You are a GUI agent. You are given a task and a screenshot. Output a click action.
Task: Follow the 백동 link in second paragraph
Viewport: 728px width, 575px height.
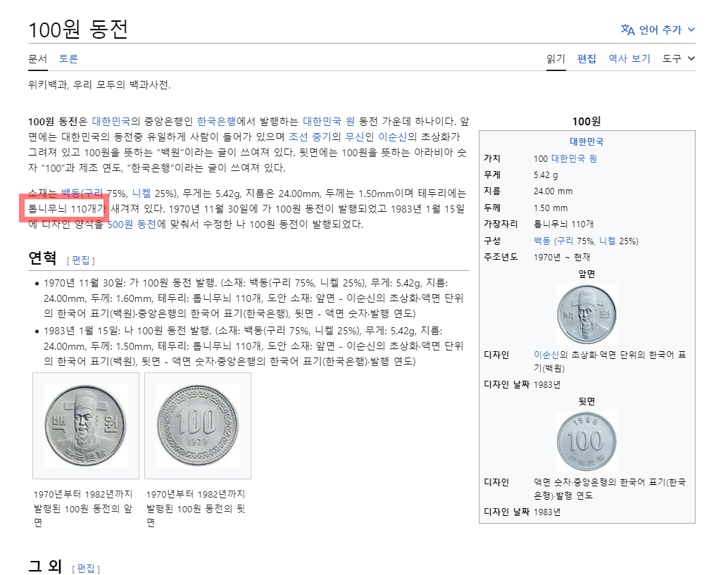click(70, 194)
